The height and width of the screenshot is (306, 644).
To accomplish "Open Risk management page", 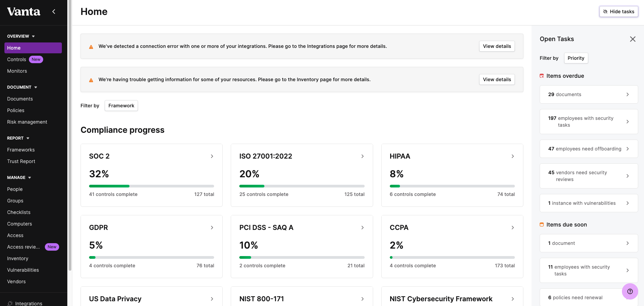I will coord(27,122).
